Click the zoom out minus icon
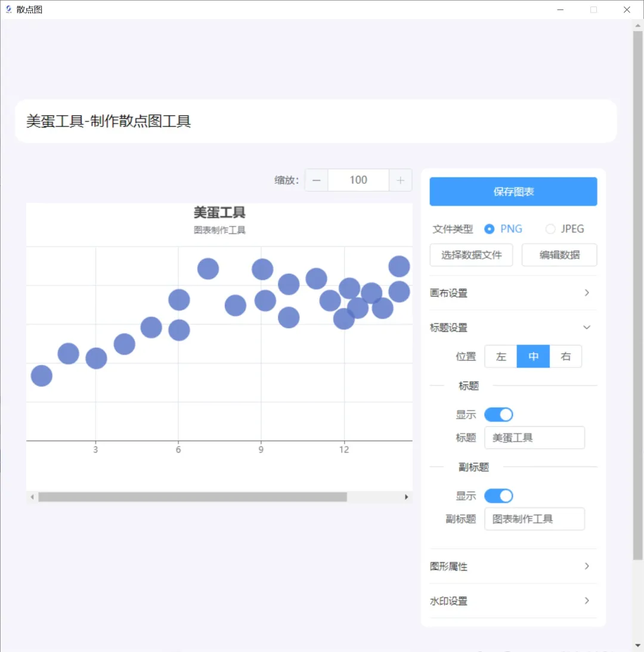The width and height of the screenshot is (644, 652). click(316, 180)
